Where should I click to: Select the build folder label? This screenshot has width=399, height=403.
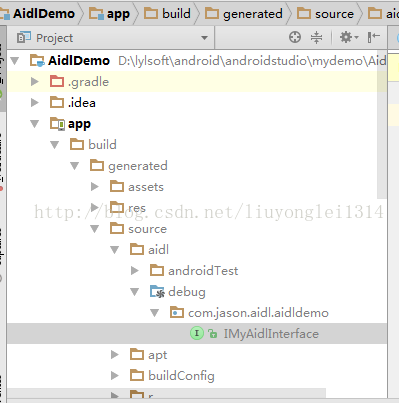(103, 145)
